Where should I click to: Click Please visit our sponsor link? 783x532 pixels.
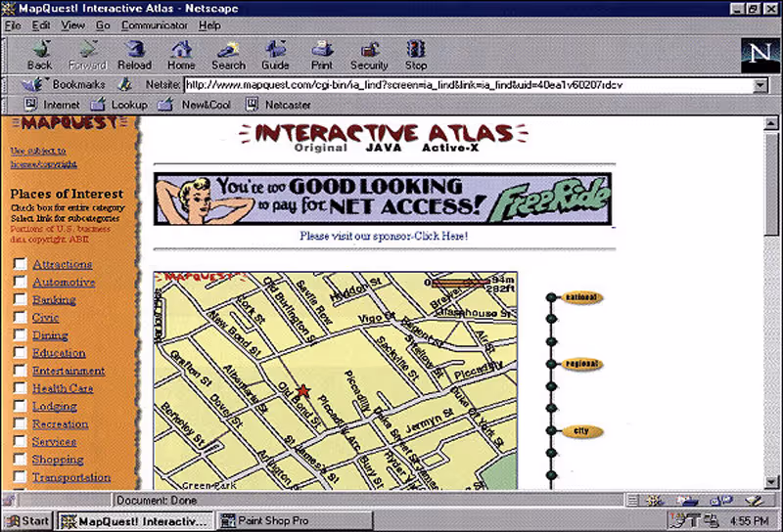(384, 236)
